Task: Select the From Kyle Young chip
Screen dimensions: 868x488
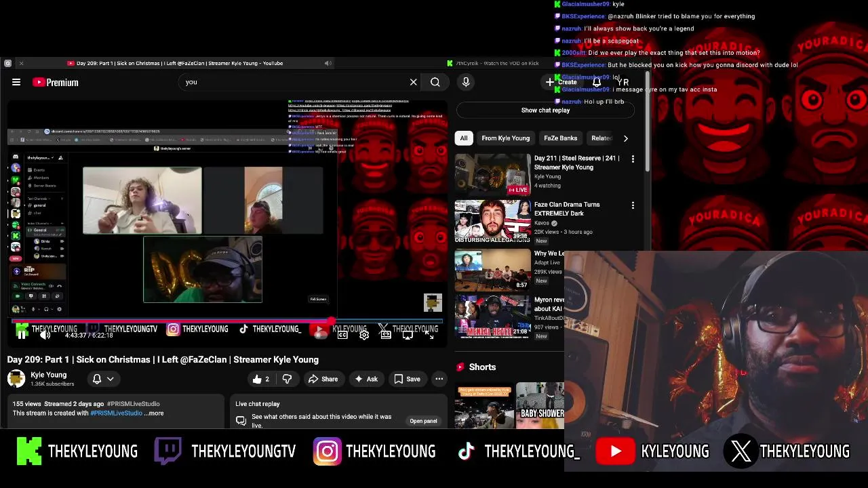Action: coord(506,138)
